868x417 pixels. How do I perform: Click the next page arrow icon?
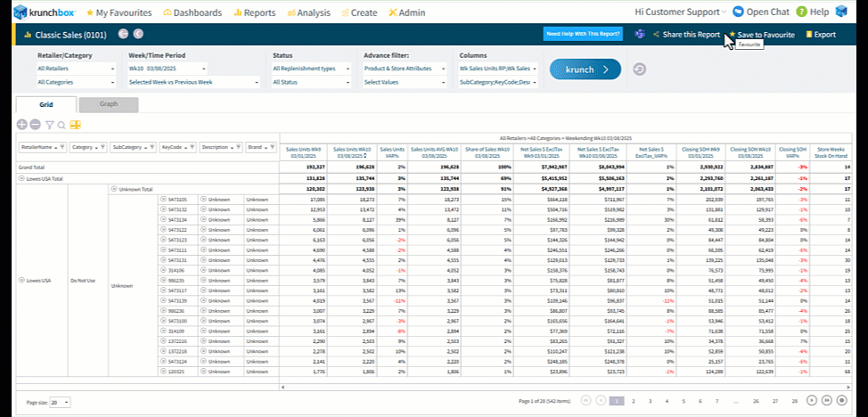point(812,400)
